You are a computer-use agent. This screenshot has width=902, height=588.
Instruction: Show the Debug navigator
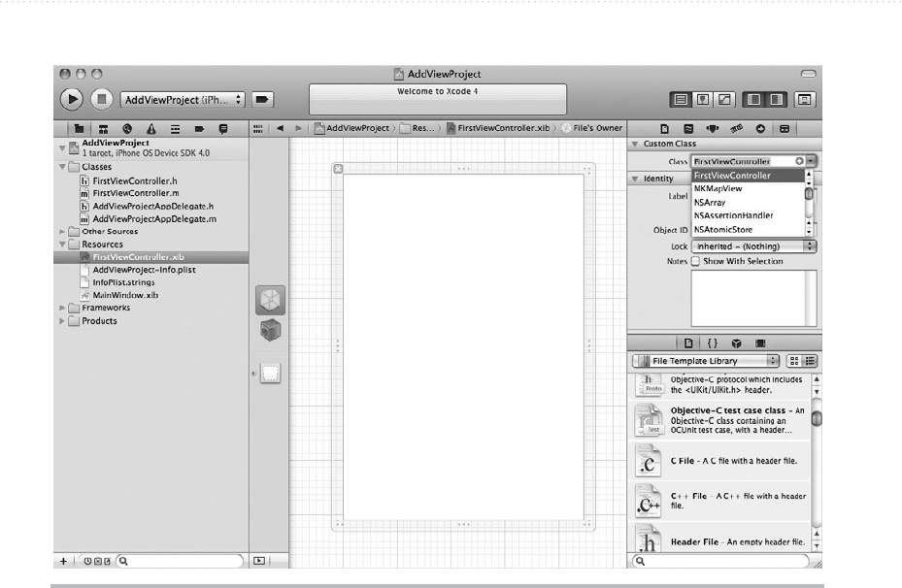click(175, 129)
